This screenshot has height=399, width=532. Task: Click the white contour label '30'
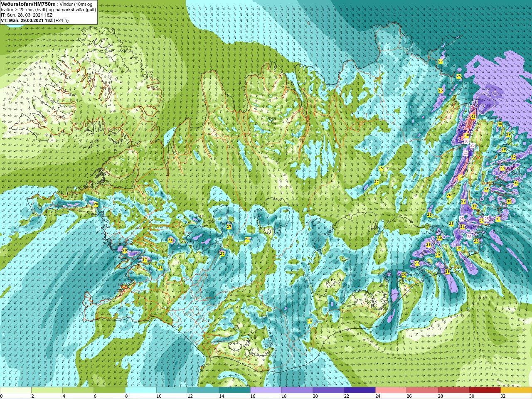[466, 141]
